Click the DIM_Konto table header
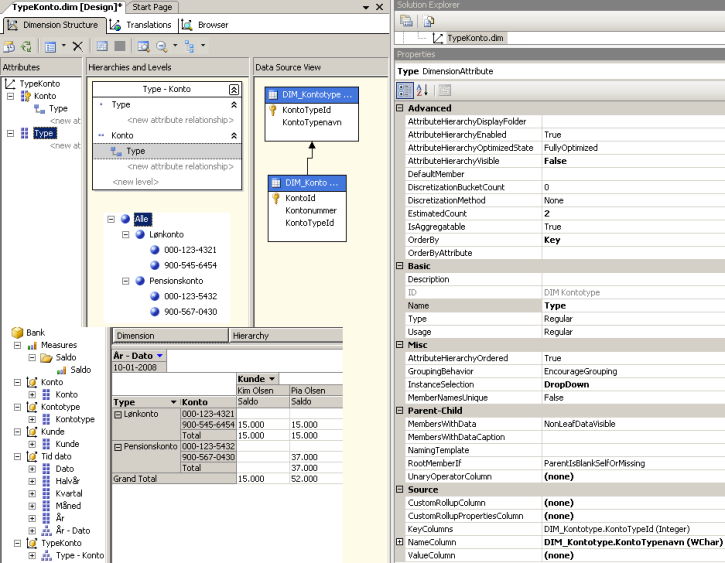Image resolution: width=725 pixels, height=563 pixels. (x=307, y=183)
